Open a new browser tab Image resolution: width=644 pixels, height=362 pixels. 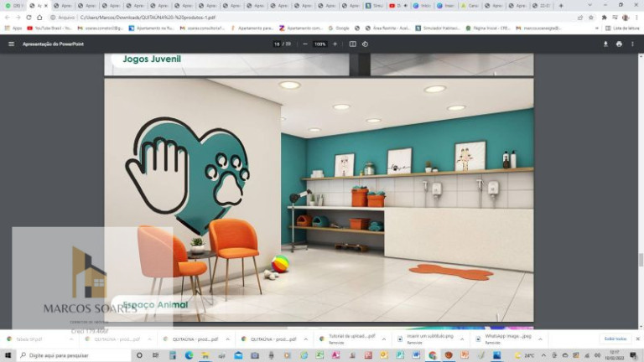tap(561, 6)
